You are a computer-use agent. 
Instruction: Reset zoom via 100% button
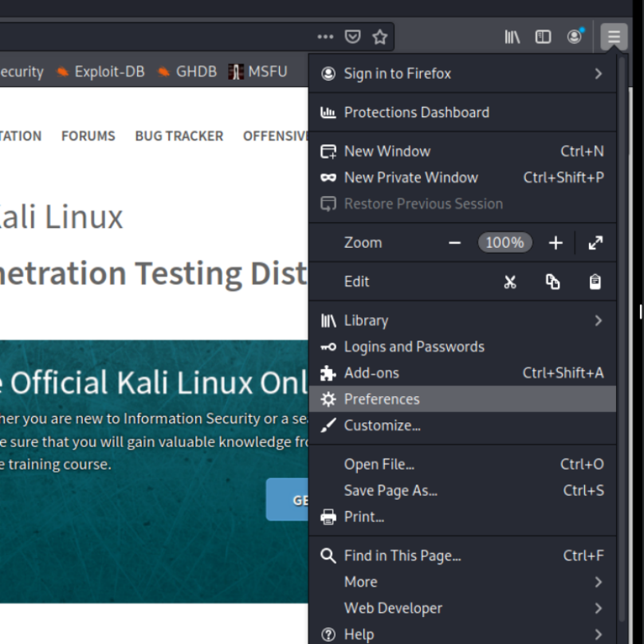coord(505,242)
